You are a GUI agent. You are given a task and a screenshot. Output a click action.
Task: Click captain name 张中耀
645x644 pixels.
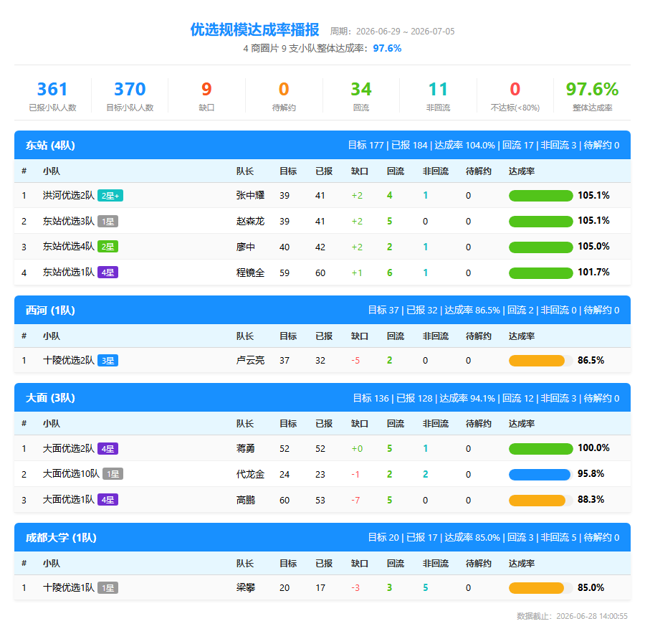click(x=250, y=196)
